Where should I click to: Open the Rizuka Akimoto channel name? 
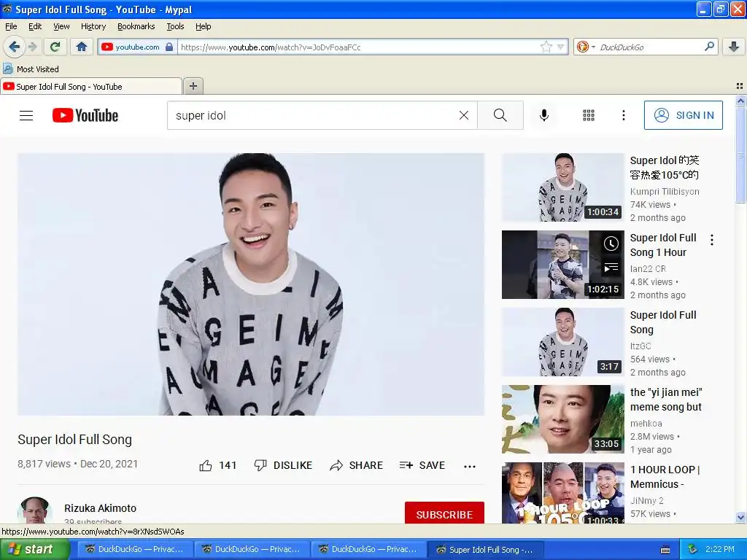[101, 508]
